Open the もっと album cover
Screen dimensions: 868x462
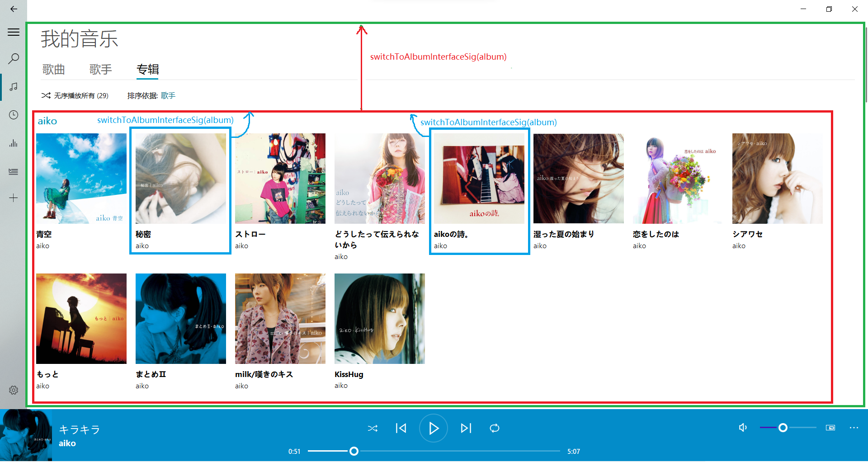(81, 319)
